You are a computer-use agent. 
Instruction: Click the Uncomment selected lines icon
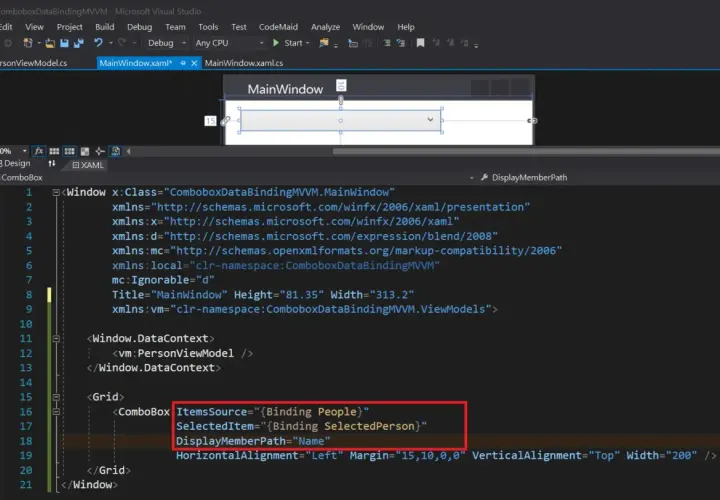[401, 43]
